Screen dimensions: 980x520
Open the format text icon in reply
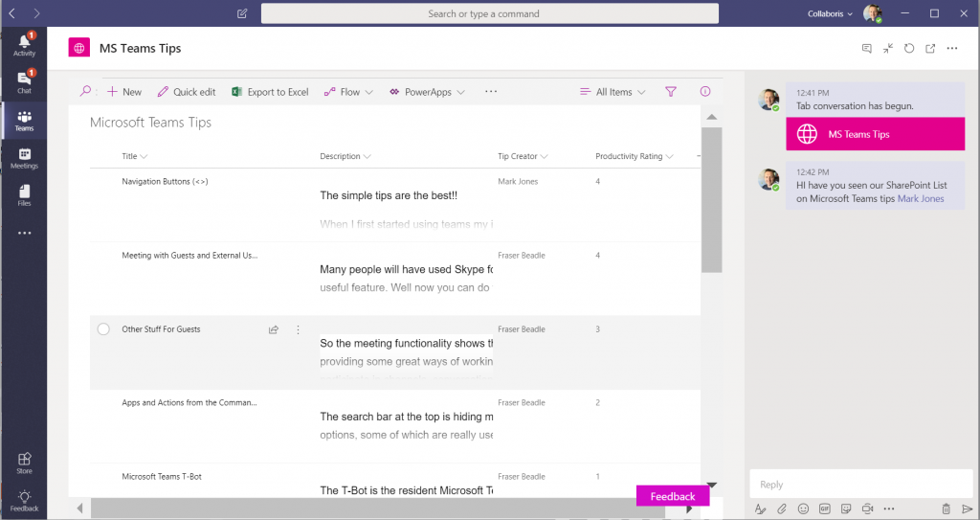760,509
